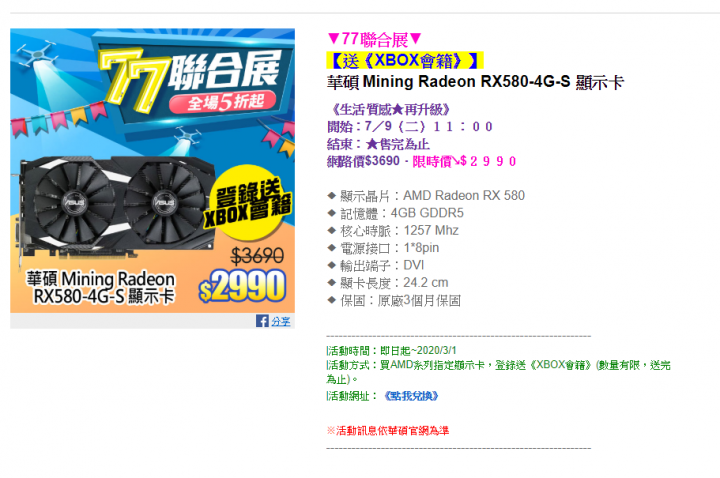Select the 華碩 Mining Radeon RX580-4G-S title
The height and width of the screenshot is (478, 720).
pos(475,82)
